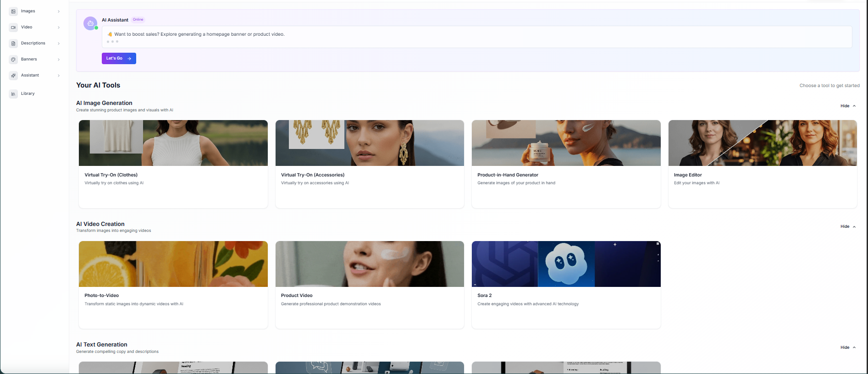
Task: Click the Product Video face cream thumbnail
Action: [370, 264]
